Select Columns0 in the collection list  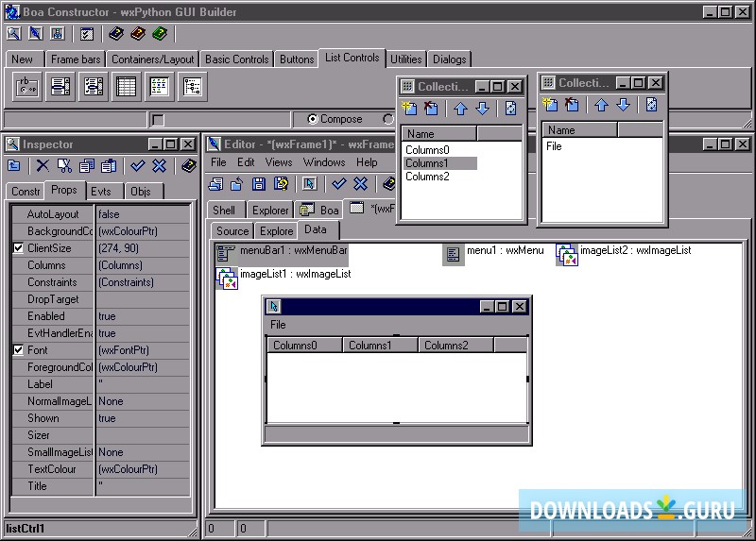click(x=427, y=150)
